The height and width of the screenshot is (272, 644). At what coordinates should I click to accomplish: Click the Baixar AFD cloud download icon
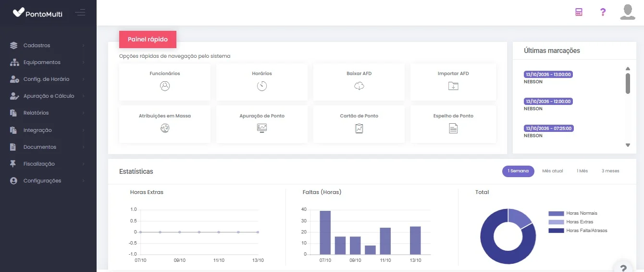[359, 86]
